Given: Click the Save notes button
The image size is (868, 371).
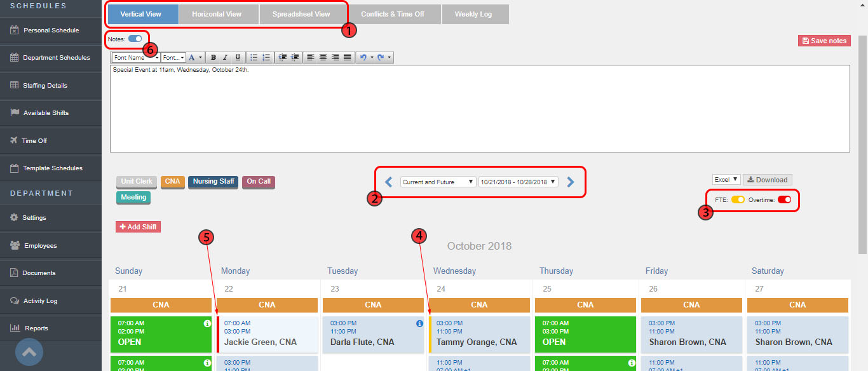Looking at the screenshot, I should 824,41.
